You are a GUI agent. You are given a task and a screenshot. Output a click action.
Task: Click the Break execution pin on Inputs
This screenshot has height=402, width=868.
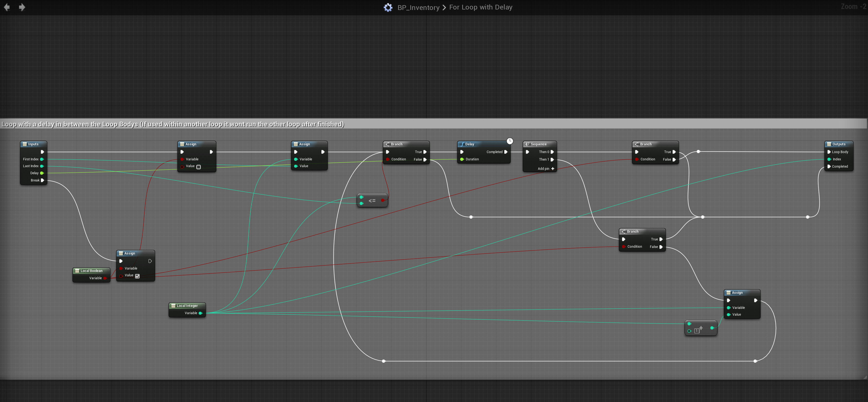tap(43, 180)
